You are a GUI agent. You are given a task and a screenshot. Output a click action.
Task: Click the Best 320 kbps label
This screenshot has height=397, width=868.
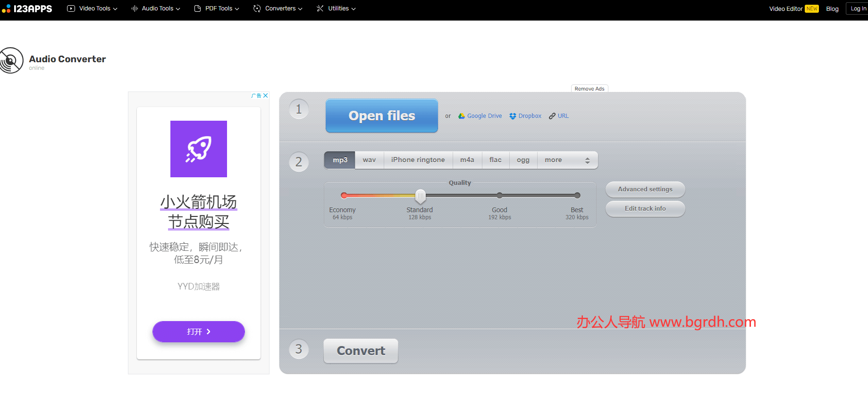[577, 214]
